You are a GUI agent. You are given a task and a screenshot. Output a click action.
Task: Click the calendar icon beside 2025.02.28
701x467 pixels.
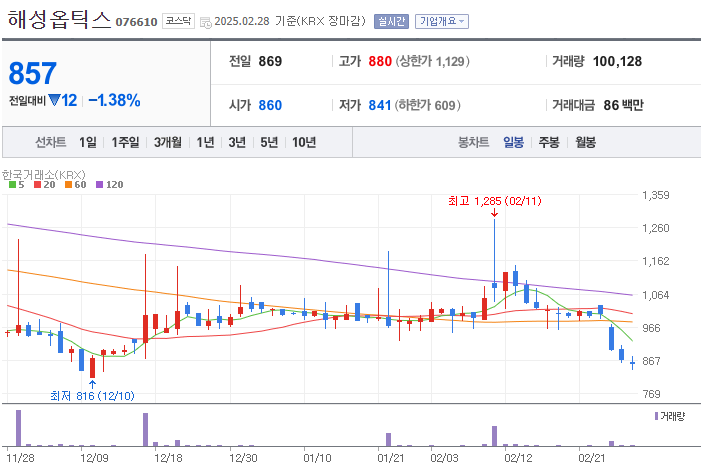[206, 22]
